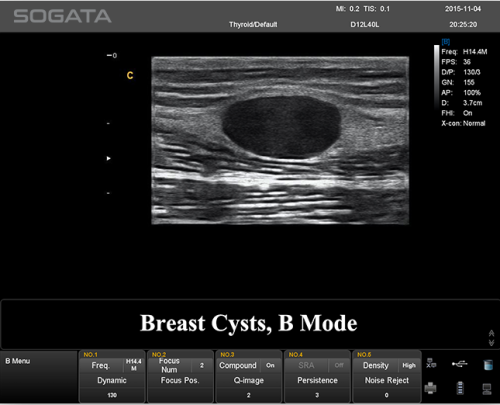
Task: Click the blue [B] mode label
Action: coord(446,42)
